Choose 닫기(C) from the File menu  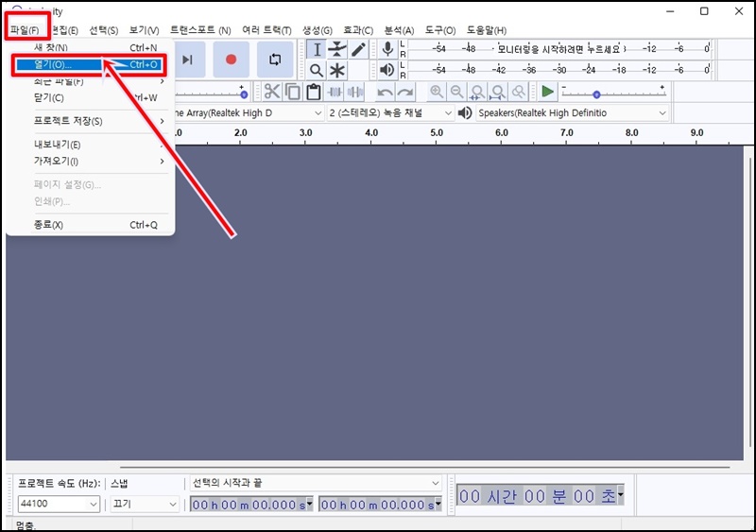pos(90,97)
